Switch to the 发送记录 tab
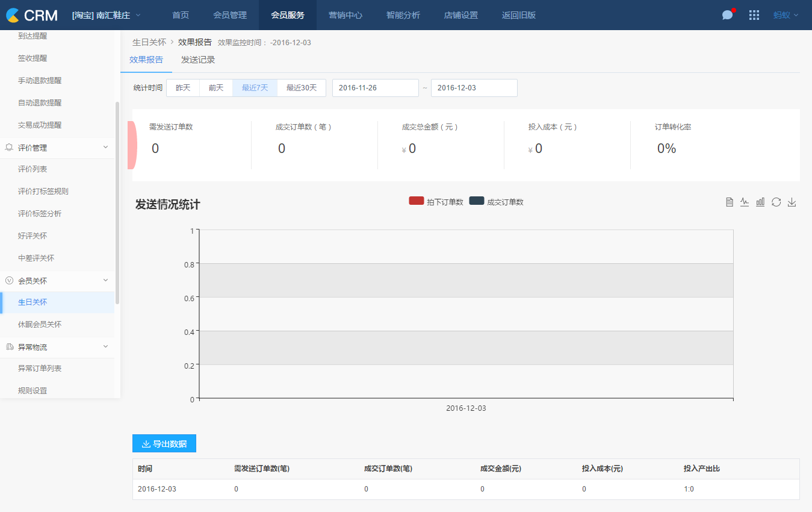 (x=198, y=60)
